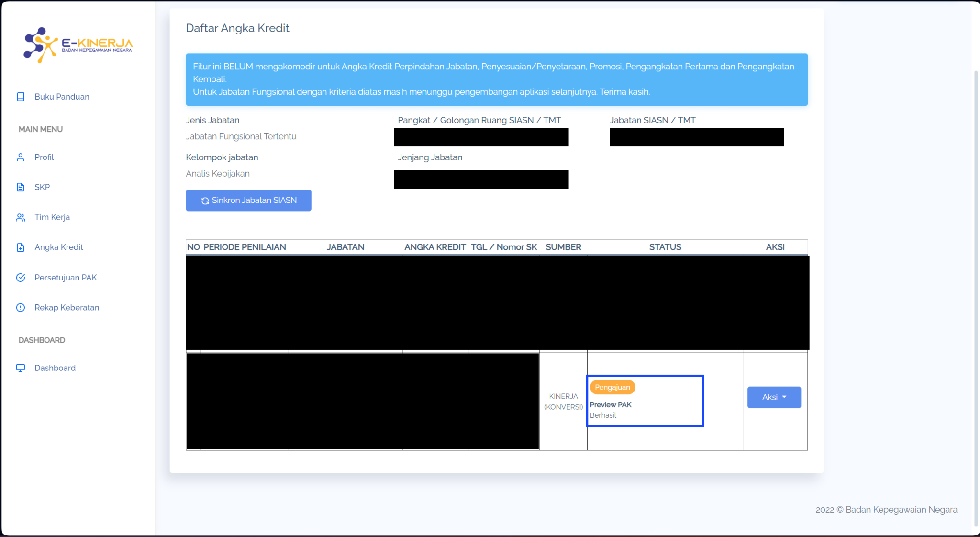980x537 pixels.
Task: Click the STATUS column header
Action: pos(665,247)
